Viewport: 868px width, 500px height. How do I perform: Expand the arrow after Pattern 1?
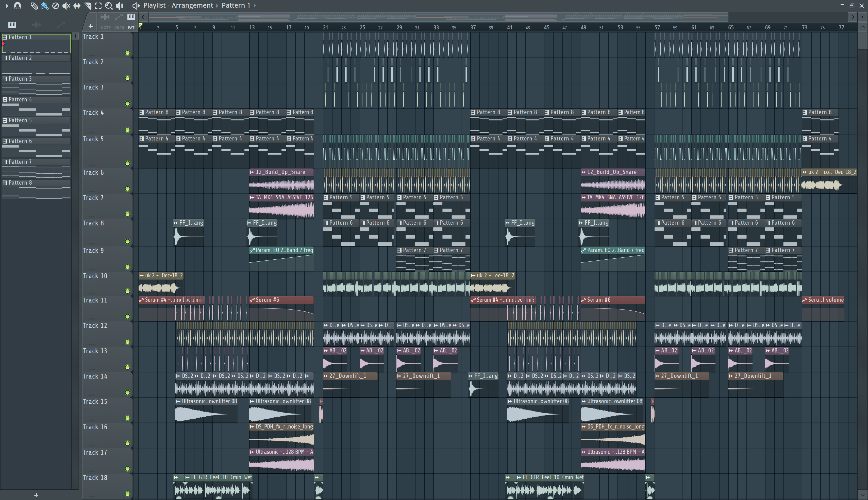(254, 6)
